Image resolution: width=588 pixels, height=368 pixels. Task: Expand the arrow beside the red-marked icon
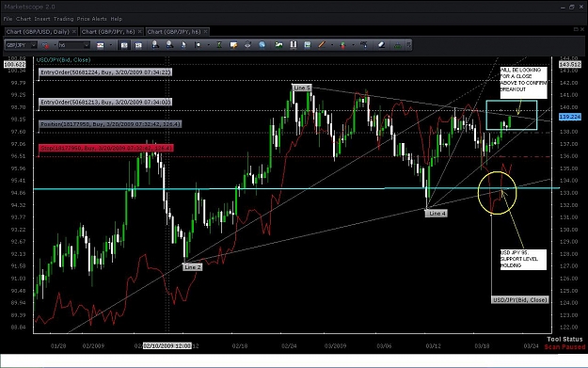pos(55,45)
